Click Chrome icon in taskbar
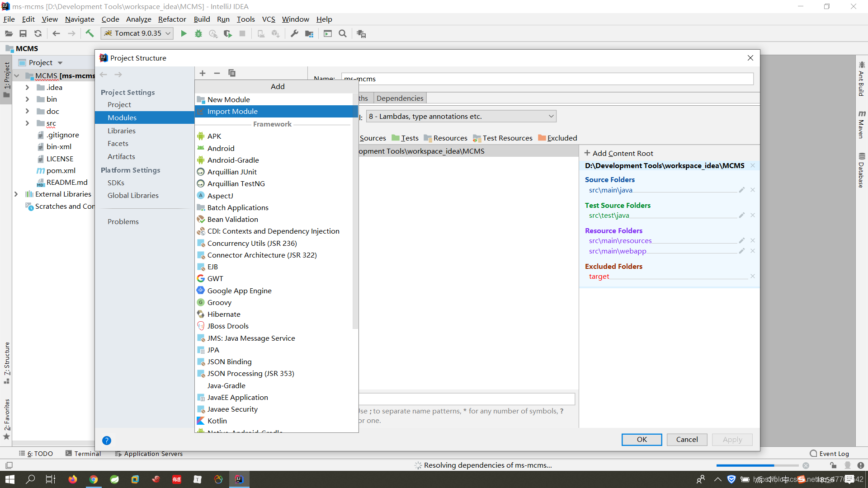This screenshot has width=868, height=488. 94,479
